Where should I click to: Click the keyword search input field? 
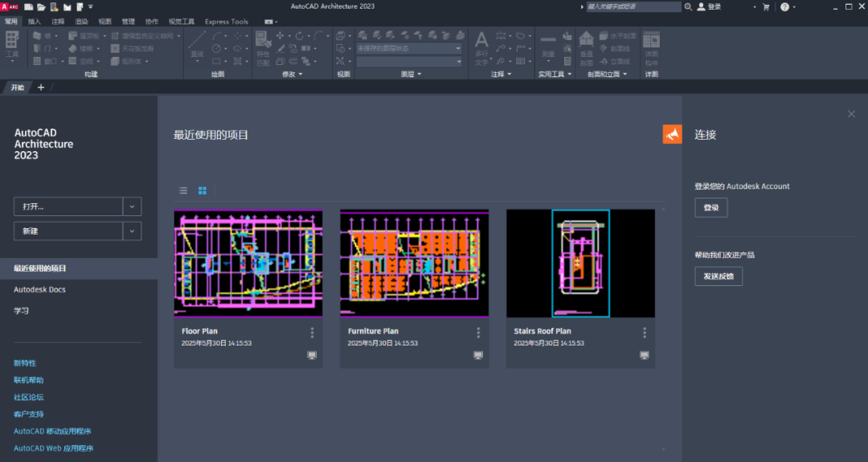[633, 6]
